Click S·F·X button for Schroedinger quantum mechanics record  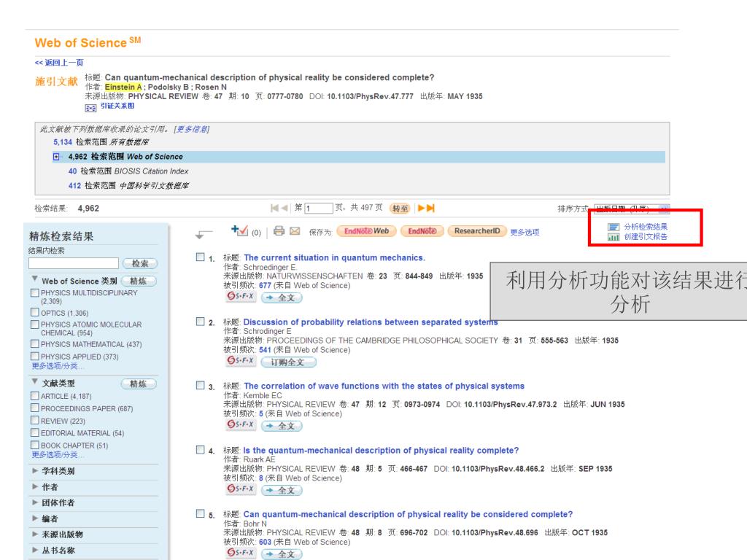(241, 297)
